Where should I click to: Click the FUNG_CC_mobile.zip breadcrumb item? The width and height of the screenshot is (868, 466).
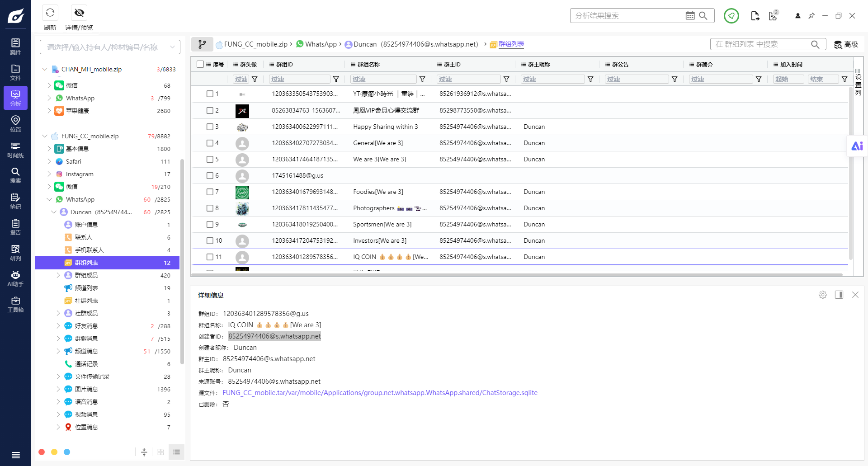[x=252, y=44]
